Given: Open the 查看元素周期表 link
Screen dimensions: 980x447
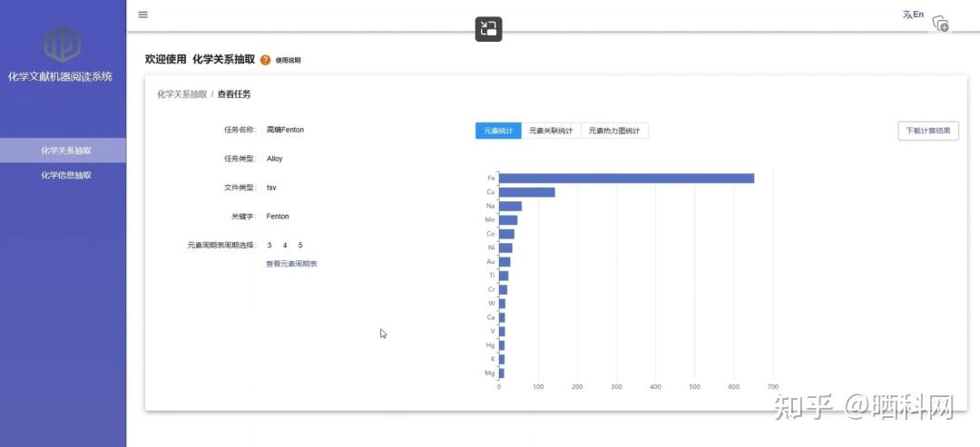Looking at the screenshot, I should point(291,264).
